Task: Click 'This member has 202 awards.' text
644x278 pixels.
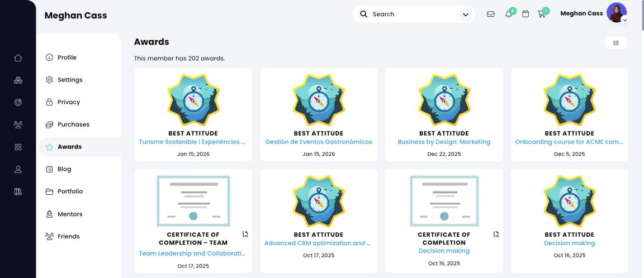Action: point(179,59)
